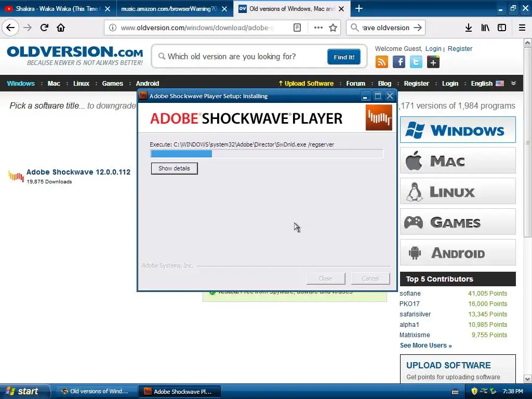Select Old versions of Wind... taskbar item
Screen dimensions: 532x399
(95, 391)
